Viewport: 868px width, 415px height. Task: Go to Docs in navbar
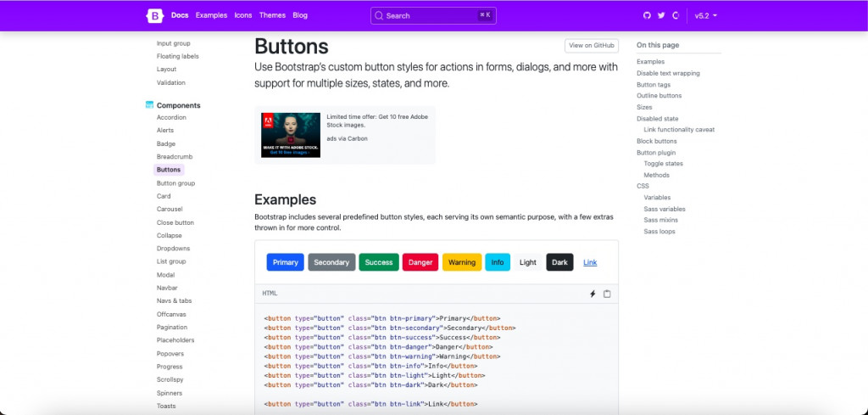[180, 15]
